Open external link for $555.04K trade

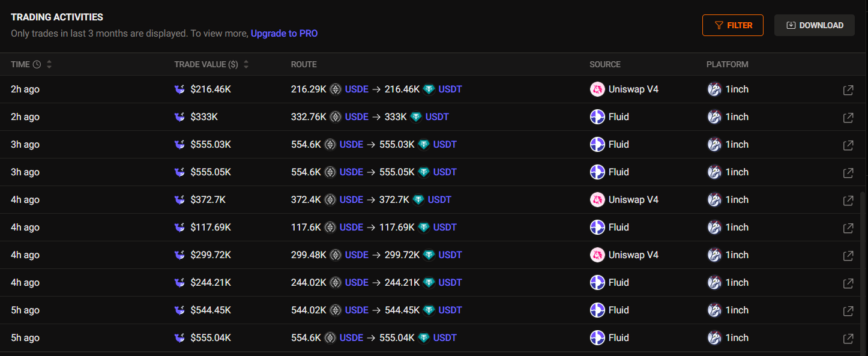[848, 339]
